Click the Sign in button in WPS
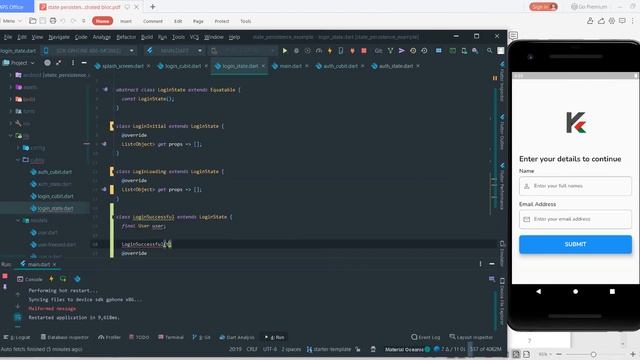 point(543,7)
